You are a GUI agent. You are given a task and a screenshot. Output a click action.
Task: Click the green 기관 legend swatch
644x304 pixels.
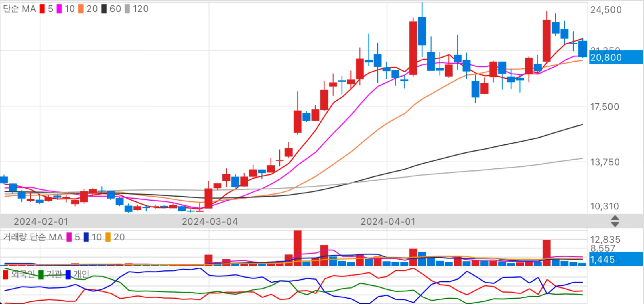(x=41, y=274)
